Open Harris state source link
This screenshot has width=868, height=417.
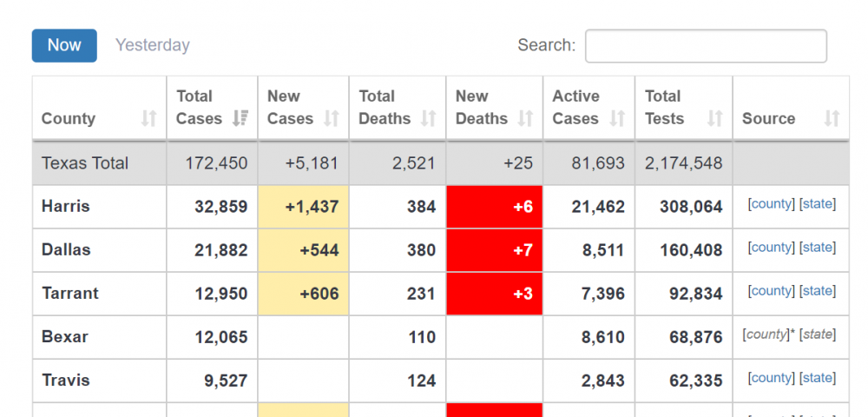[x=817, y=204]
